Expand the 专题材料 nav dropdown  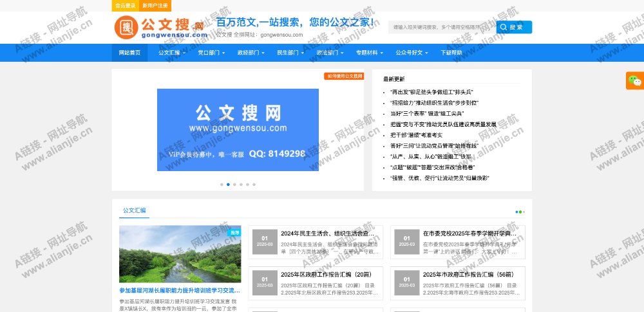(x=369, y=53)
